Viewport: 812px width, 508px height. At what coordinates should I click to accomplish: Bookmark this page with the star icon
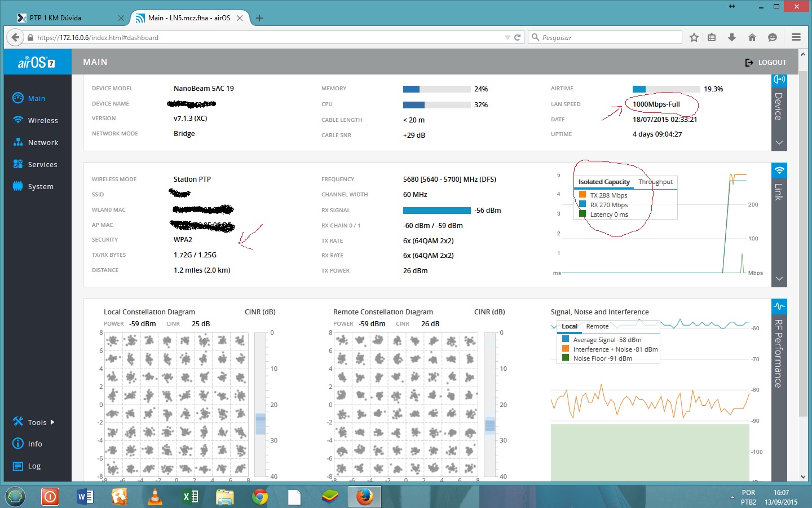(694, 37)
